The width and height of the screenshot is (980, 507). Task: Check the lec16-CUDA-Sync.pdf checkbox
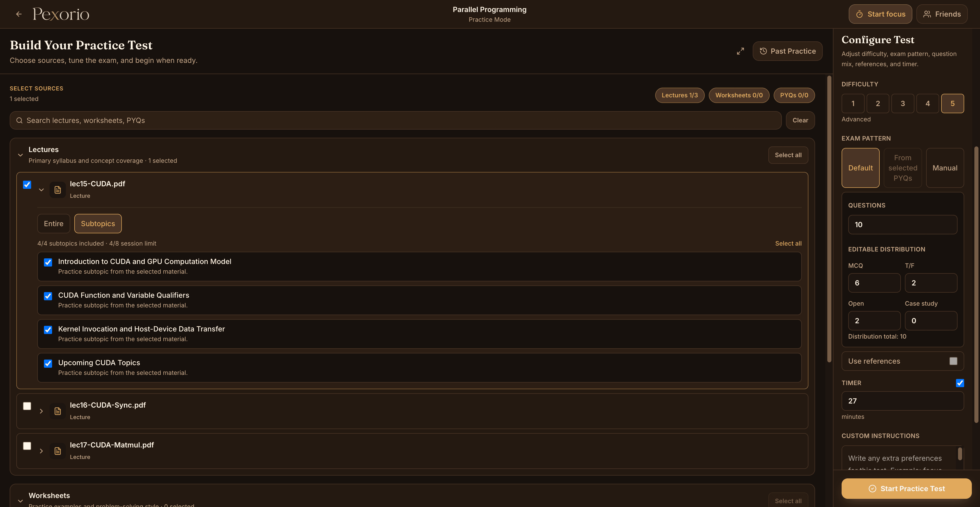pos(27,406)
